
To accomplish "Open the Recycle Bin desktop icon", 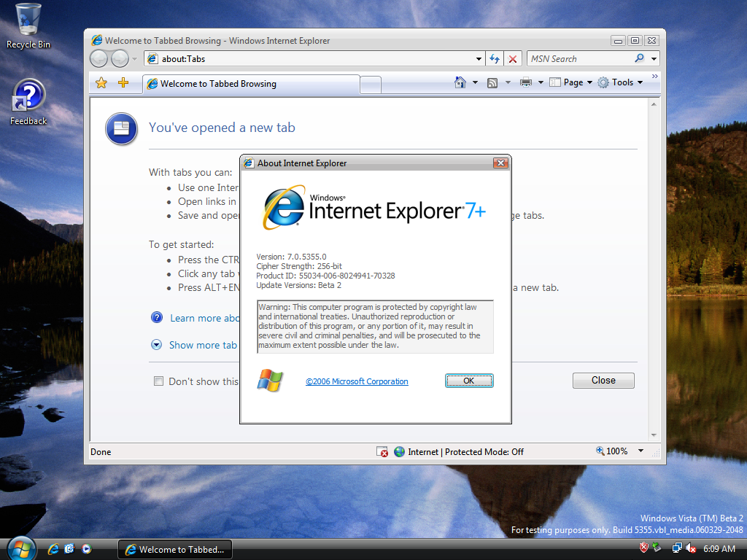I will pos(28,26).
